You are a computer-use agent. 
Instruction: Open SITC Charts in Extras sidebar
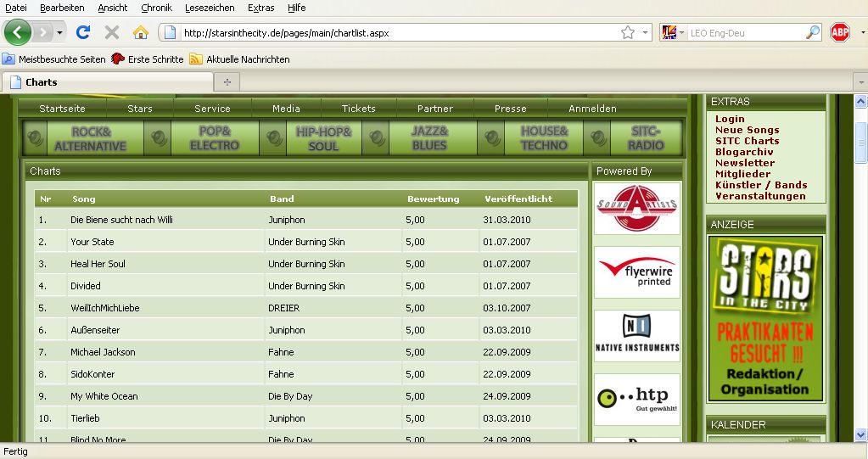[x=747, y=141]
